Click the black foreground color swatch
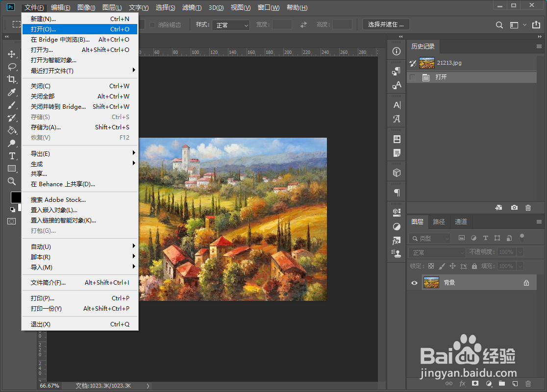547x392 pixels. (x=16, y=197)
